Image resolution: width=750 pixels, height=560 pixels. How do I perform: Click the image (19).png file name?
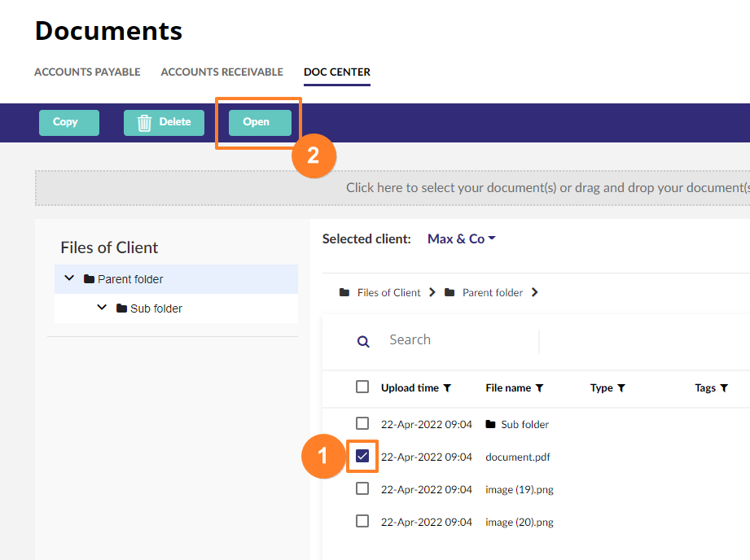coord(520,490)
